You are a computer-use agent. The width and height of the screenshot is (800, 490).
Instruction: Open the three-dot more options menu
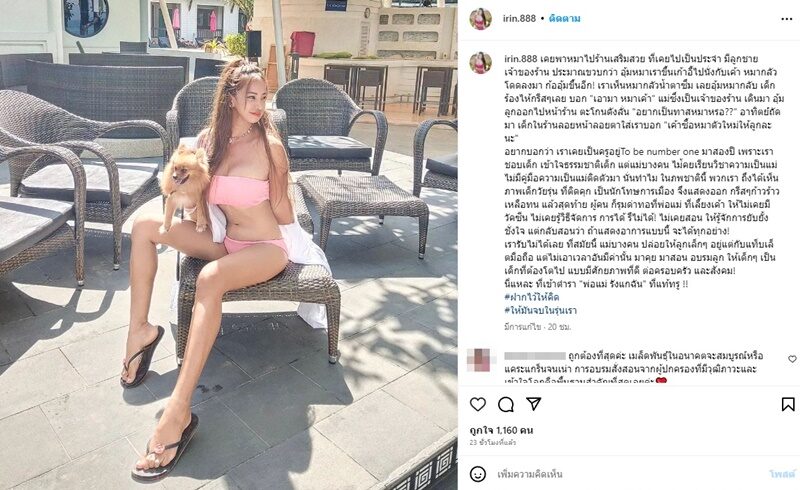point(787,19)
